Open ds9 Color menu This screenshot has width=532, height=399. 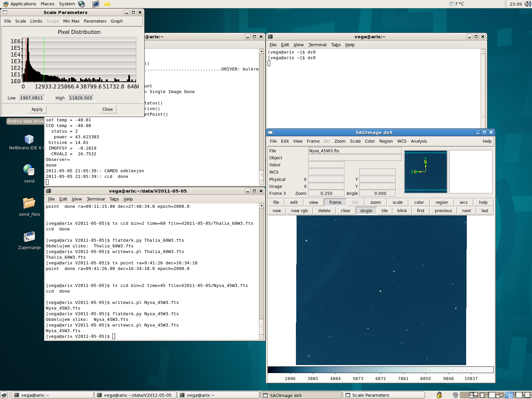(x=370, y=141)
